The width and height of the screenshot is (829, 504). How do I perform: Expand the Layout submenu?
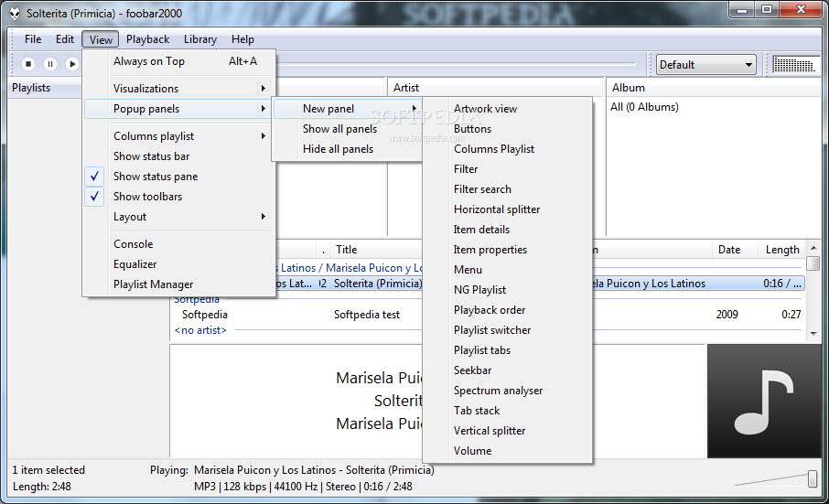pos(179,217)
